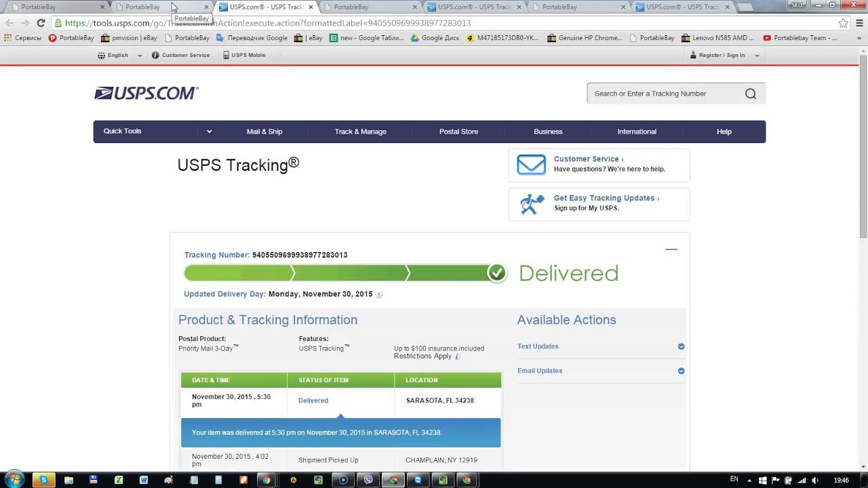Click the browser address bar URL
The image size is (868, 488).
(x=268, y=23)
